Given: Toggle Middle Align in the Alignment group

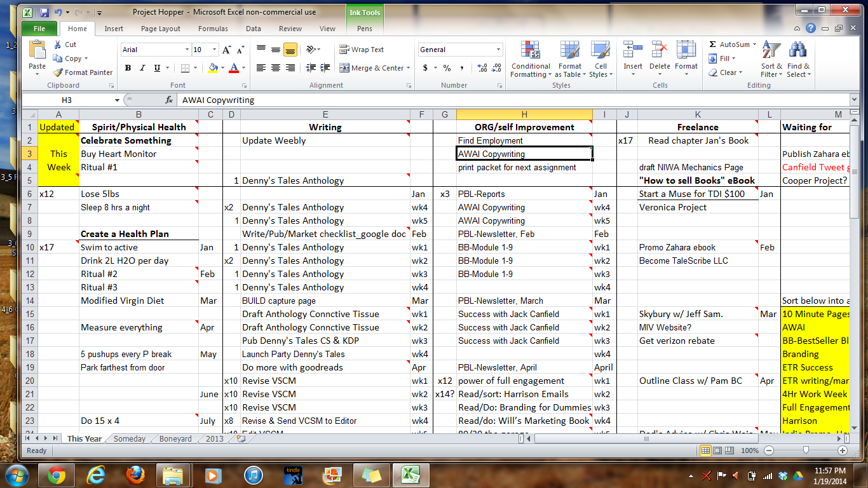Looking at the screenshot, I should [276, 50].
